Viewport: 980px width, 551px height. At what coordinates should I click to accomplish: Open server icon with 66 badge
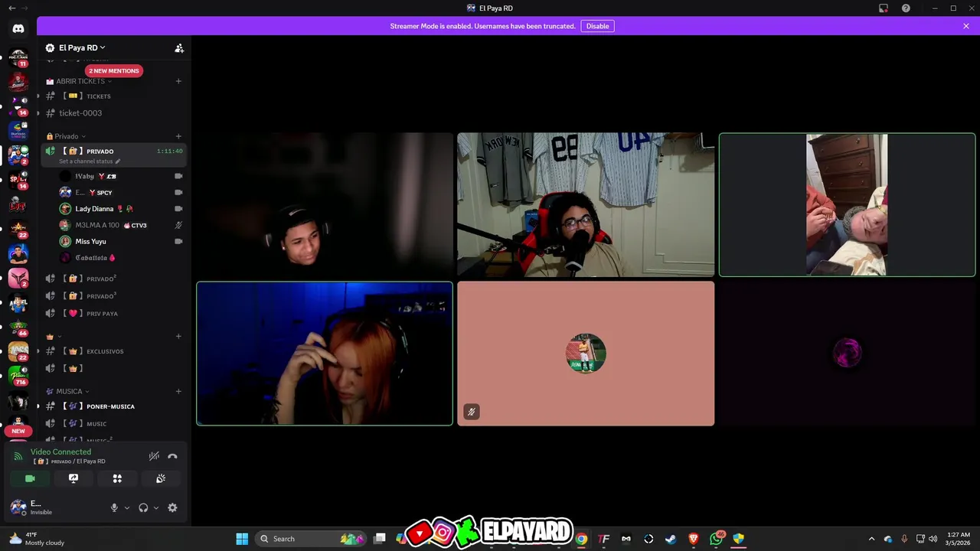[18, 328]
